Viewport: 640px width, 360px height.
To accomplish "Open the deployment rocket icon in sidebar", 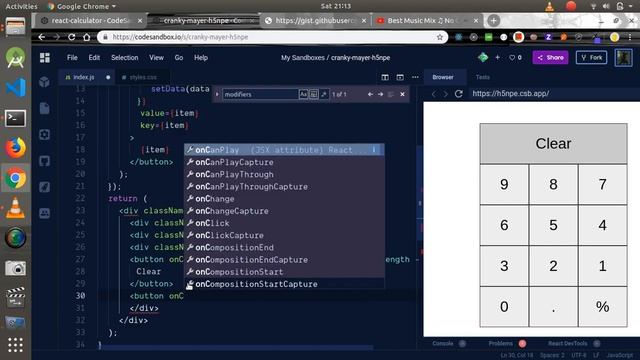I will (x=44, y=187).
